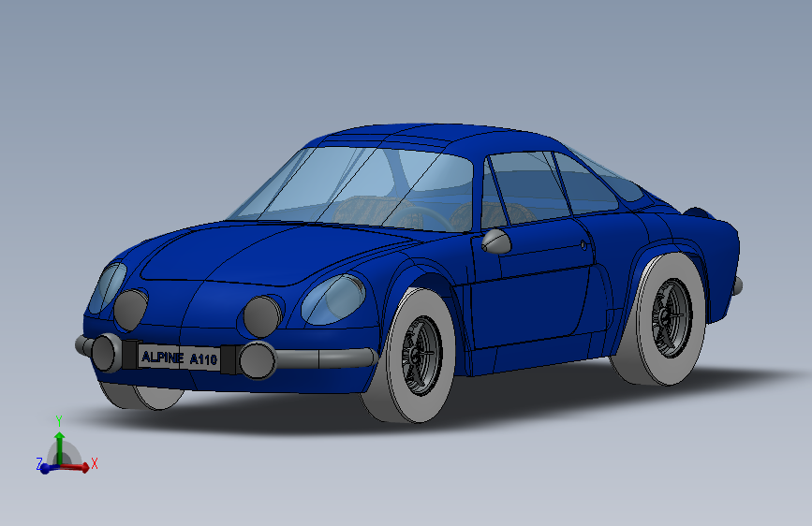
Task: Select the grey side mirror on the door
Action: point(496,241)
